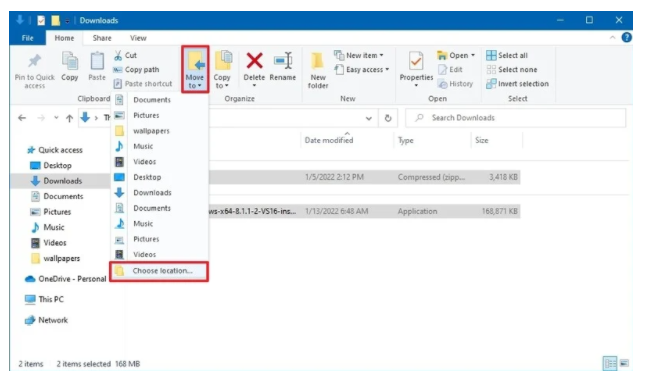Click the Forward navigation arrow
650x391 pixels.
(x=41, y=118)
